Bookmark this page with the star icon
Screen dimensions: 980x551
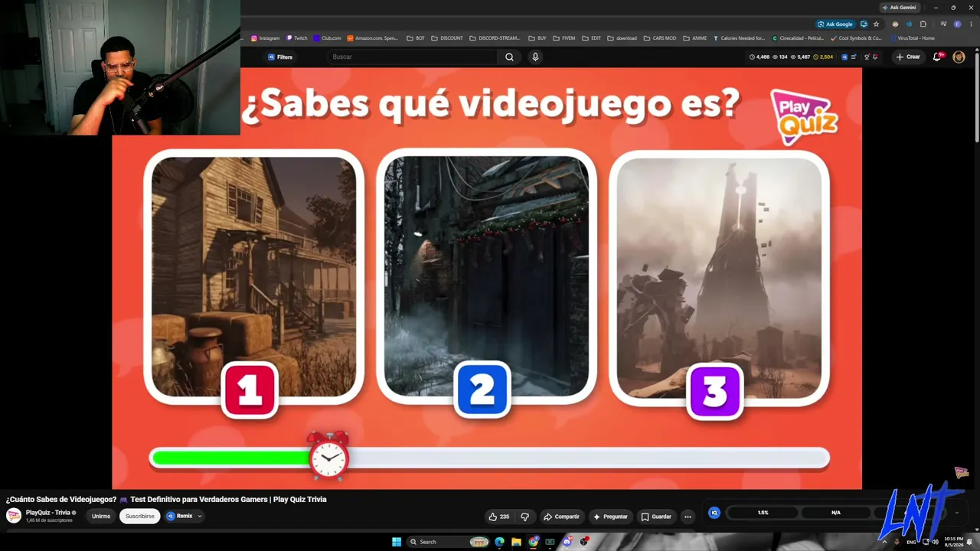876,24
